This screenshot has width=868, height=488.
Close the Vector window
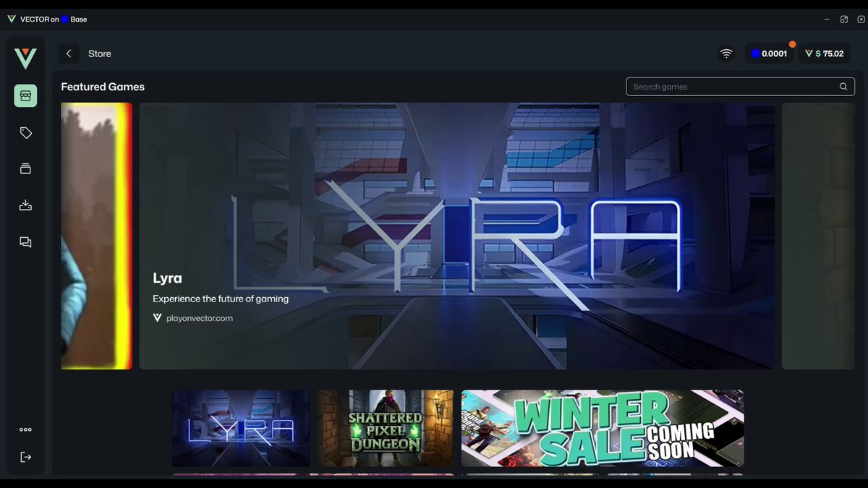click(861, 20)
